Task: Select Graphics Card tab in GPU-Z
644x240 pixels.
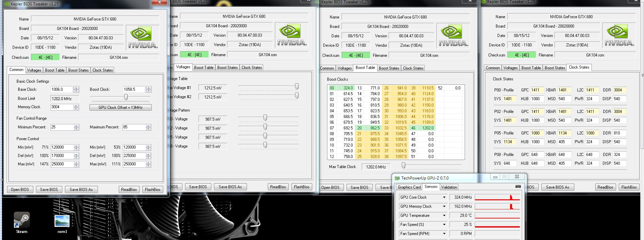Action: coord(409,187)
